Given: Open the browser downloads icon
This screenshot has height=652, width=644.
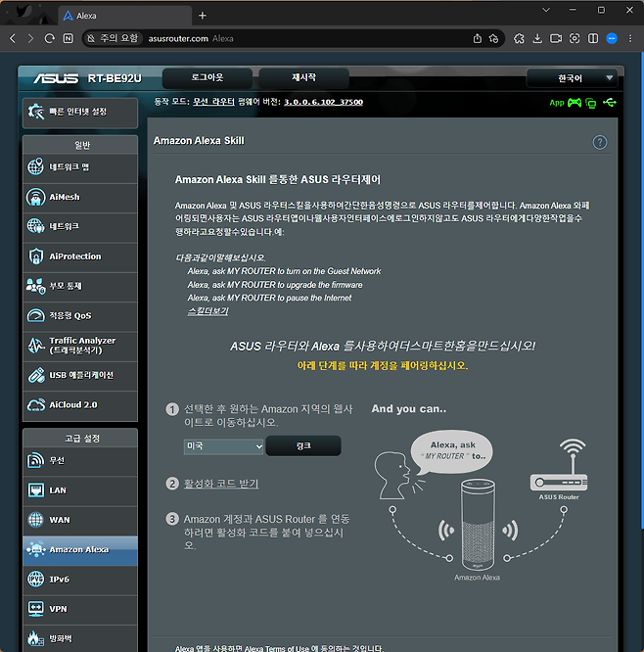Looking at the screenshot, I should point(536,38).
